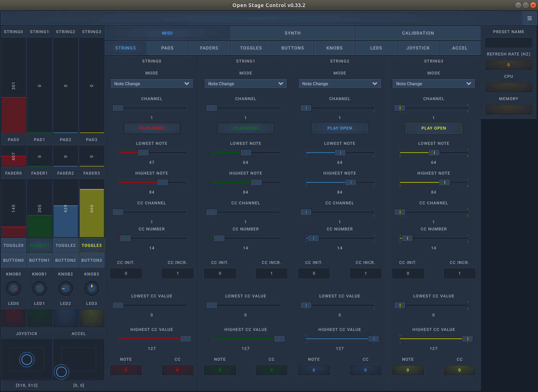538x392 pixels.
Task: Open the KNOBS sub-tab
Action: coord(334,48)
